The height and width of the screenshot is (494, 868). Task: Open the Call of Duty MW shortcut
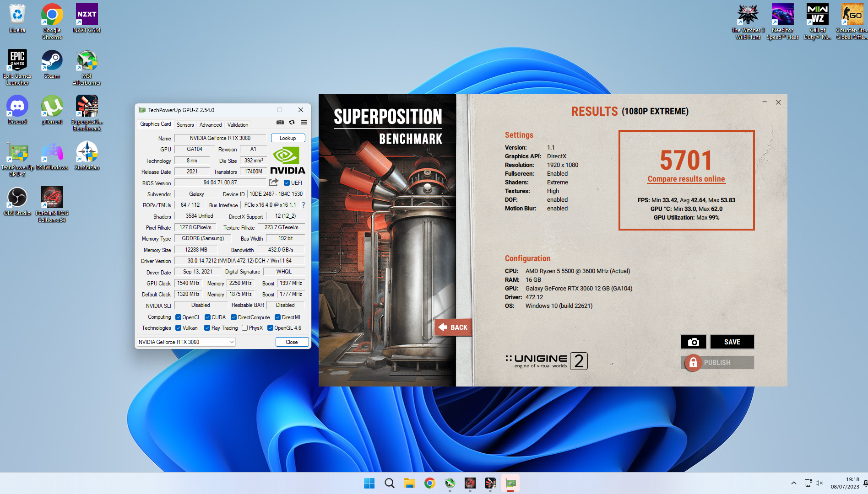click(818, 21)
